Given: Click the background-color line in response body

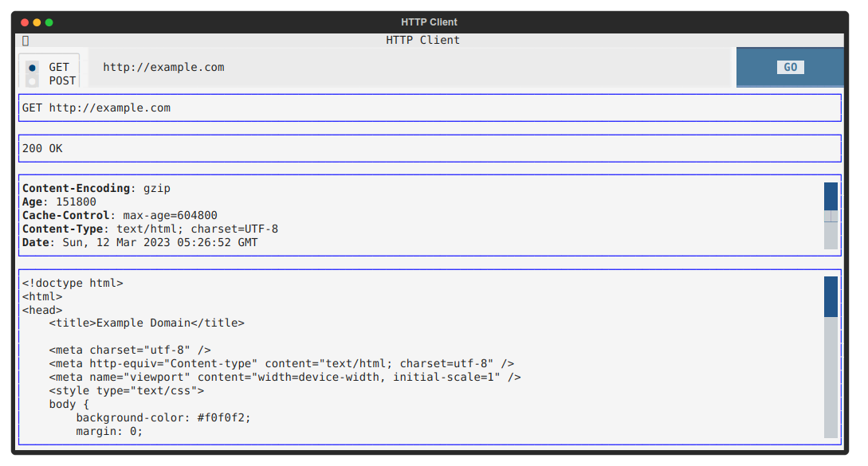Looking at the screenshot, I should [x=163, y=418].
